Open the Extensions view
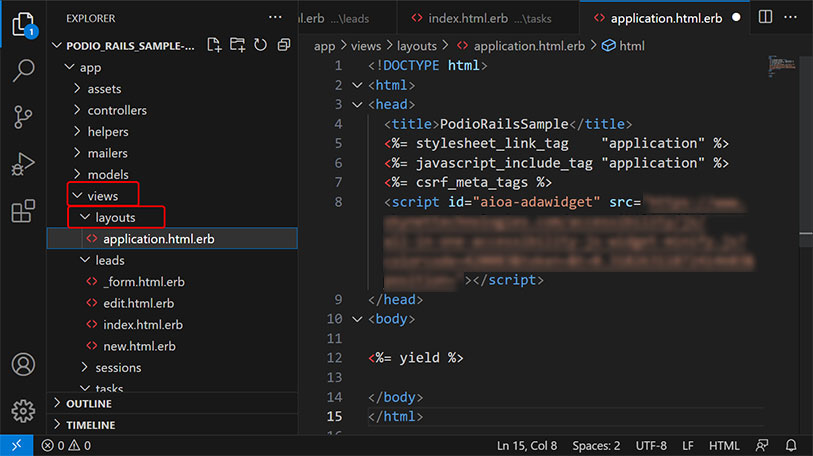 (x=23, y=211)
